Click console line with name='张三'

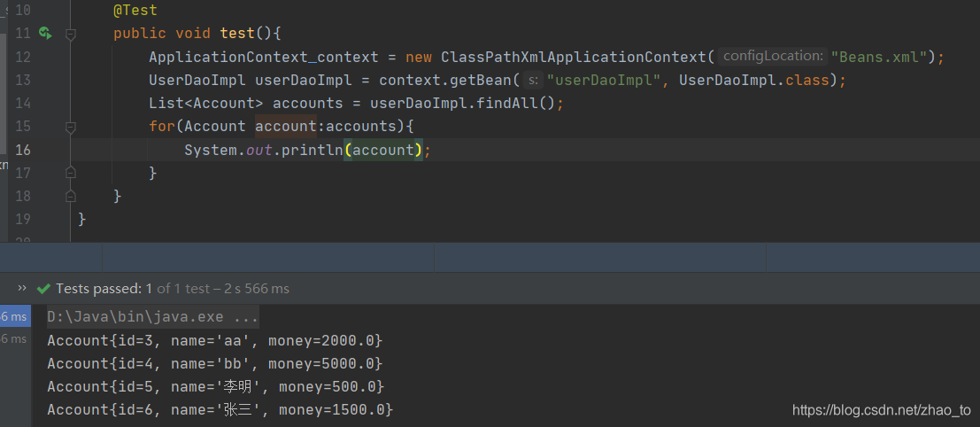pyautogui.click(x=220, y=410)
